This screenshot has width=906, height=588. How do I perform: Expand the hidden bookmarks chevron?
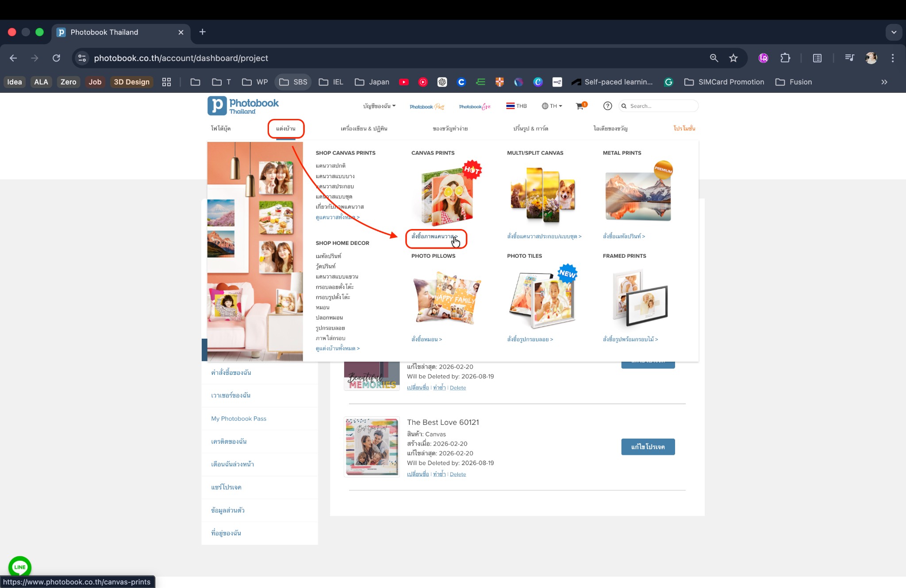pyautogui.click(x=884, y=82)
